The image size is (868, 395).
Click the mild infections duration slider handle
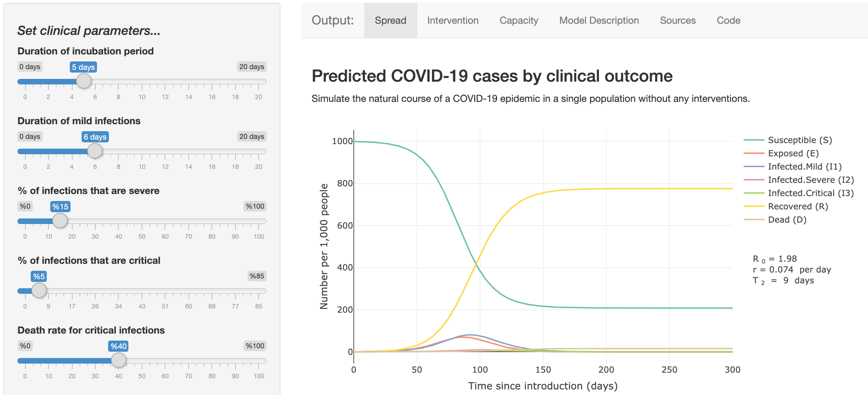point(95,151)
